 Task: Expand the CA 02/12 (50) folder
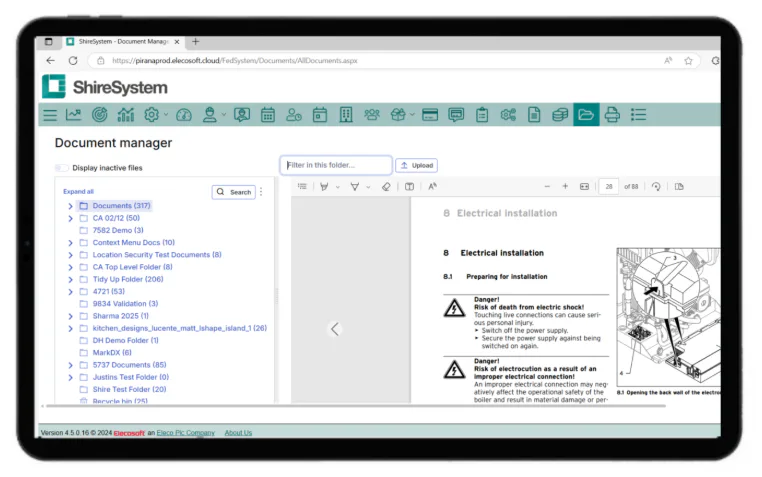70,219
